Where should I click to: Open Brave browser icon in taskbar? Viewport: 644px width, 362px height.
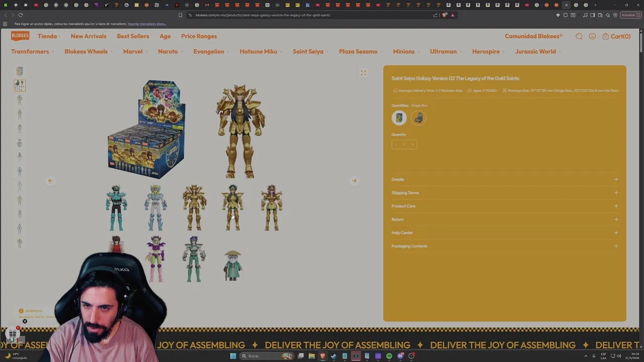click(323, 356)
